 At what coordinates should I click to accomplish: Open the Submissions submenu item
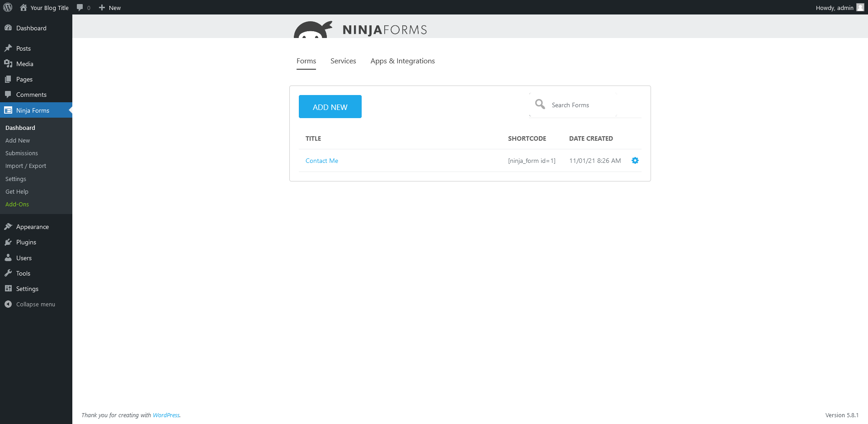coord(22,153)
